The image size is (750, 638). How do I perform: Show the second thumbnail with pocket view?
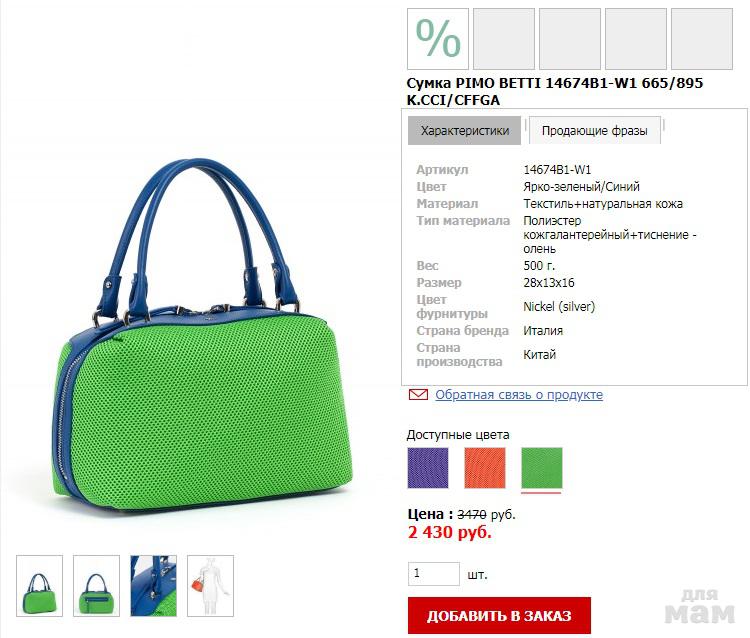[96, 586]
